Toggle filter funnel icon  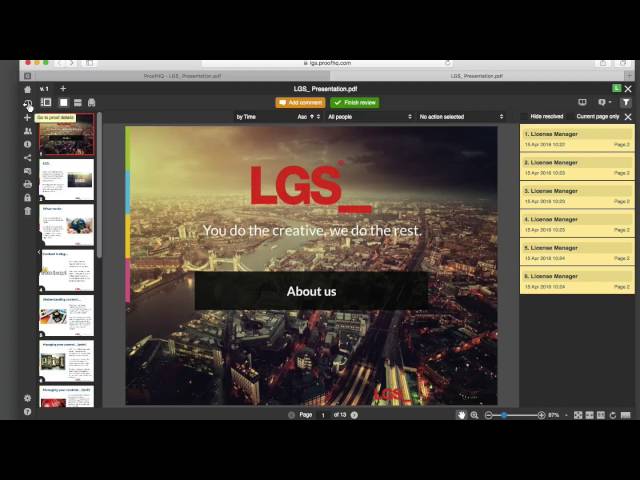626,102
